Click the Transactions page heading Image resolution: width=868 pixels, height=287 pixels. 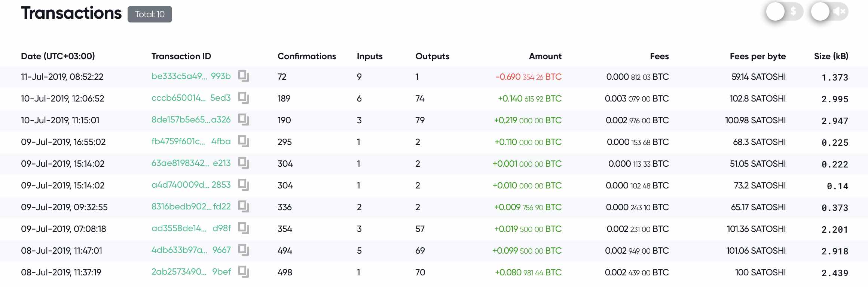[71, 13]
